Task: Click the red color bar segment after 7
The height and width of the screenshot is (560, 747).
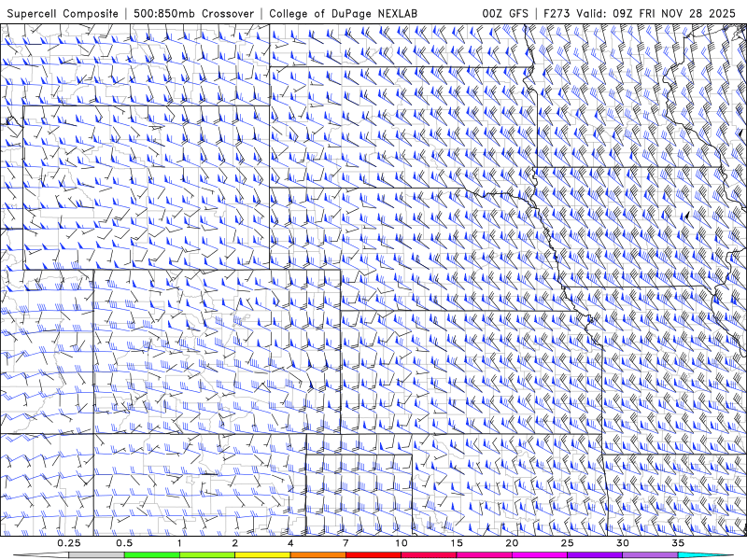Action: click(373, 555)
